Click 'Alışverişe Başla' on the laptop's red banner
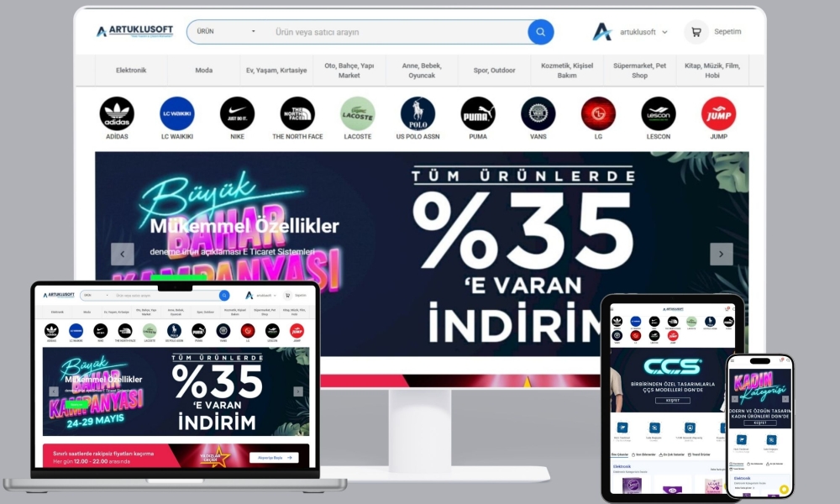This screenshot has width=840, height=504. (x=275, y=458)
